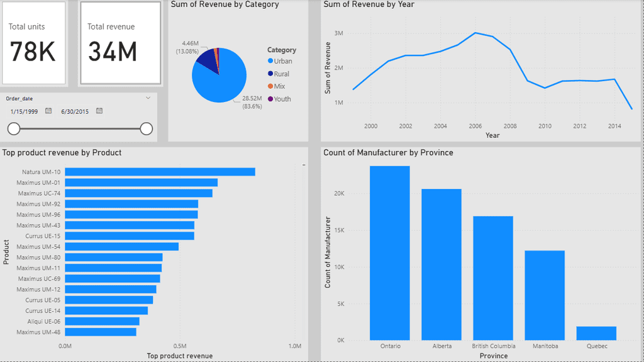Click the Total revenue 34M card
This screenshot has height=362, width=644.
(120, 43)
